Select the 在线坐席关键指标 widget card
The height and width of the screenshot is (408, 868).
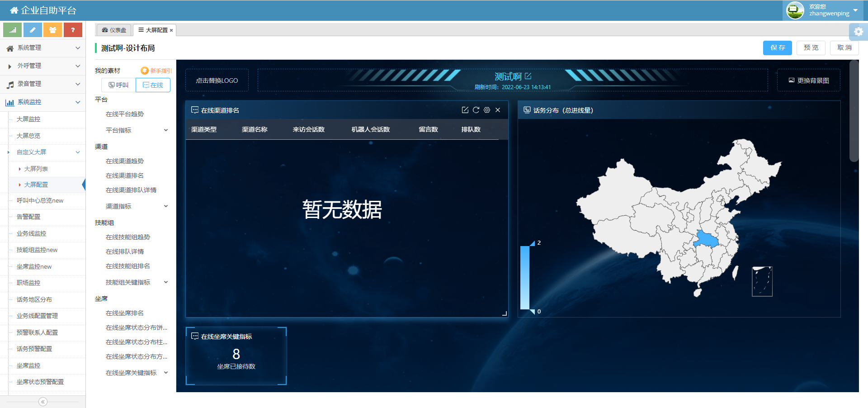(236, 356)
